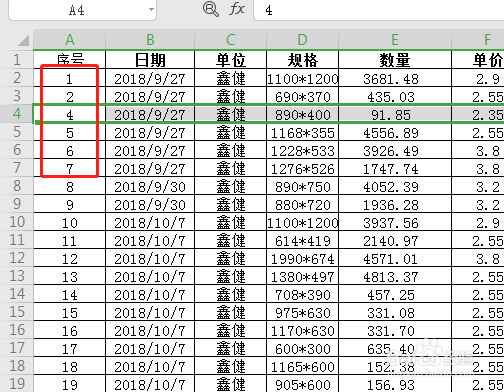Image resolution: width=504 pixels, height=392 pixels.
Task: Click cell with spec 975*630
Action: pos(302,312)
